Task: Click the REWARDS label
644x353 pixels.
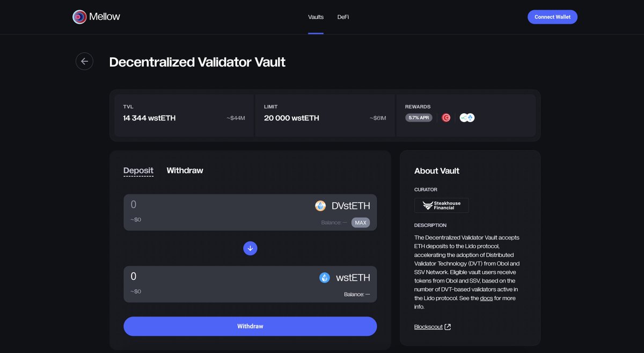Action: pos(418,107)
